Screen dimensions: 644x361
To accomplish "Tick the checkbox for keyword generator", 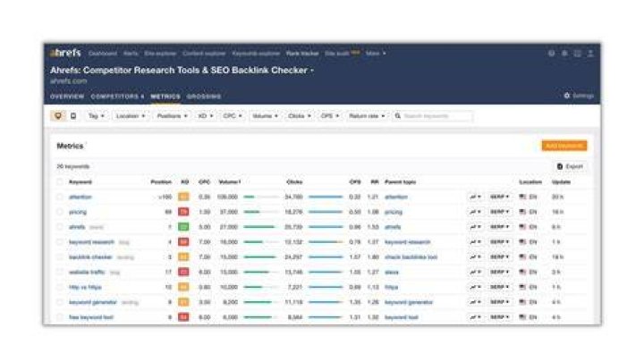I will click(60, 302).
